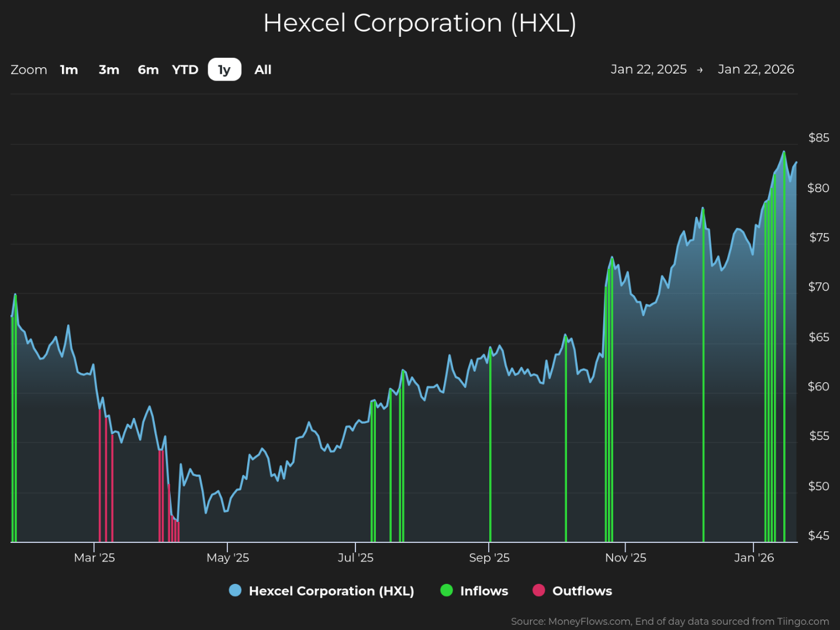Click the $65 axis label

point(818,337)
